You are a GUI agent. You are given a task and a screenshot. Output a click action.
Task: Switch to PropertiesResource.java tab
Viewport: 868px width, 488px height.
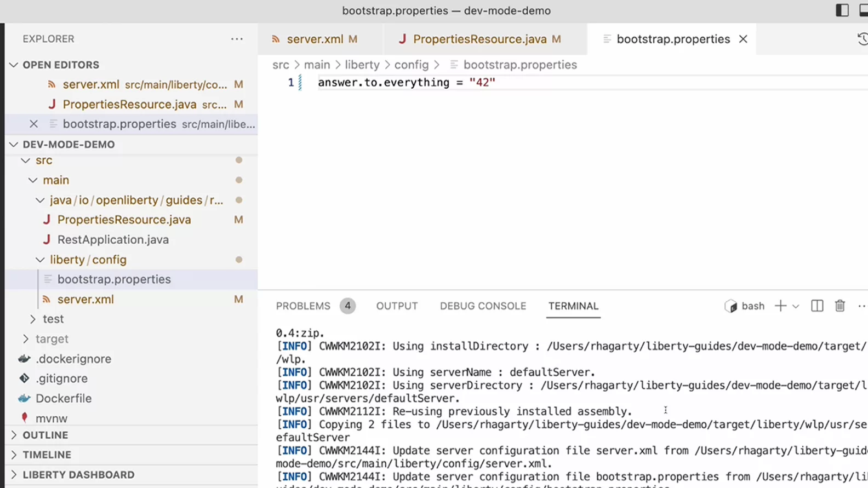click(x=479, y=39)
